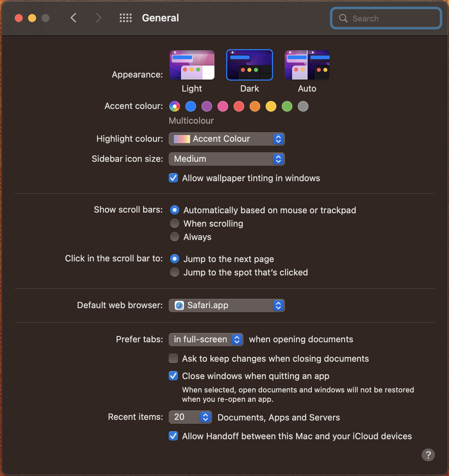This screenshot has height=476, width=449.
Task: Go back with the left chevron arrow
Action: click(74, 18)
